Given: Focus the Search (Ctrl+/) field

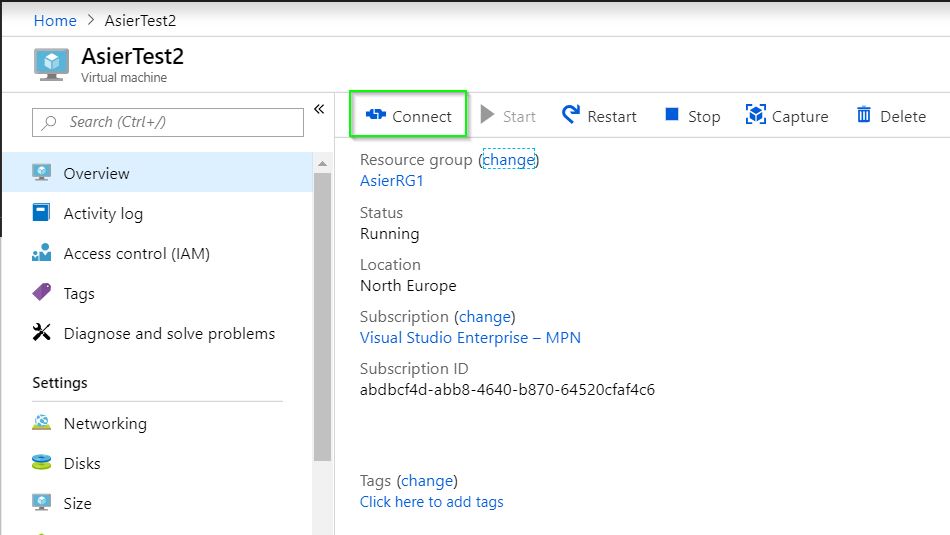Looking at the screenshot, I should [x=168, y=122].
